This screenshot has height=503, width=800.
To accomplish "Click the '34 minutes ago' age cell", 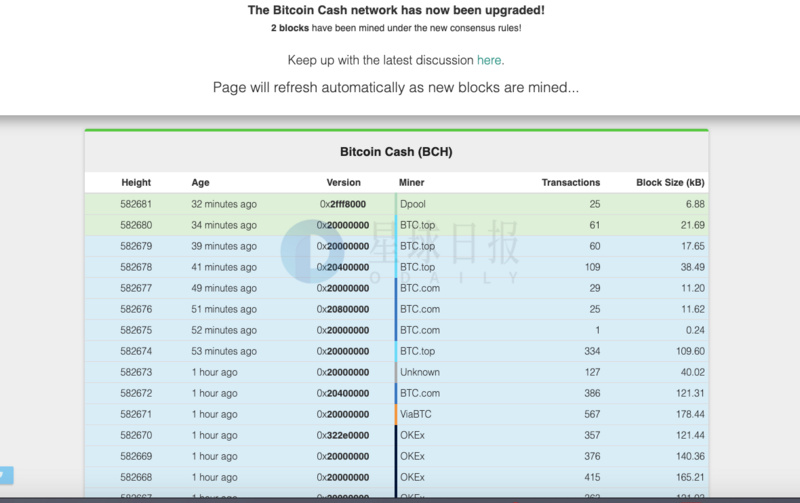I will [224, 225].
